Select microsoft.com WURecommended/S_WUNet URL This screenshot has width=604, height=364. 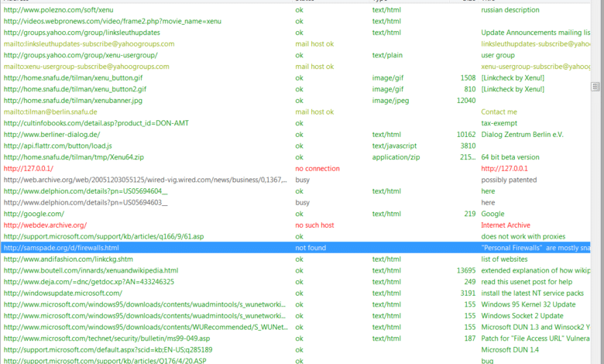click(x=146, y=328)
